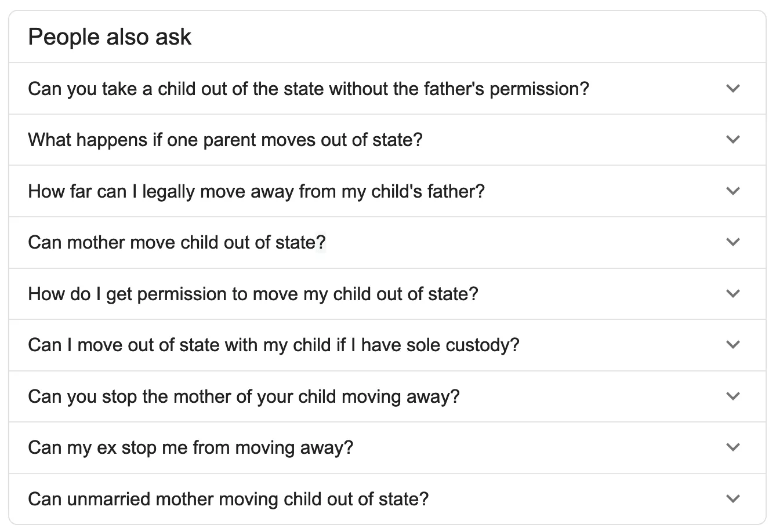Screen dimensions: 776x532
Task: Open "Can mother move child out of state?"
Action: [177, 242]
